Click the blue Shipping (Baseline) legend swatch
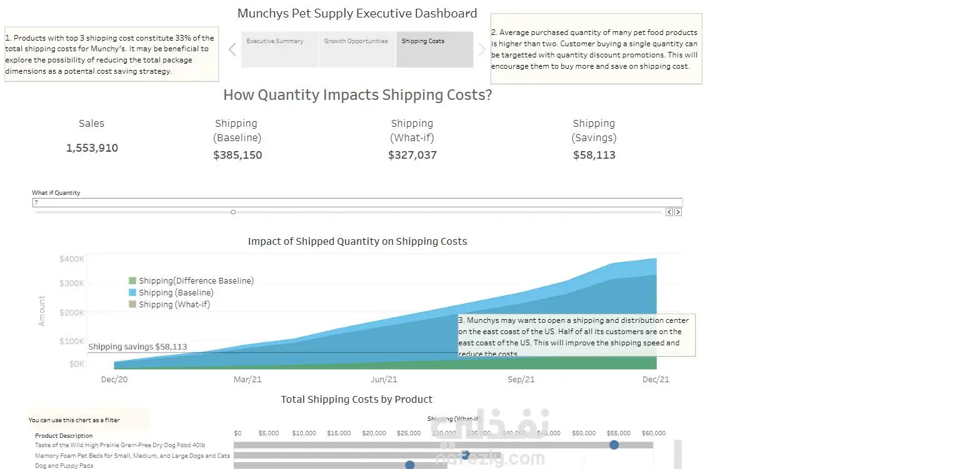980x469 pixels. 132,293
